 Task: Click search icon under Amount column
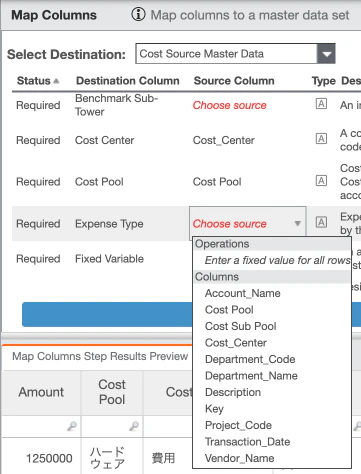point(72,426)
